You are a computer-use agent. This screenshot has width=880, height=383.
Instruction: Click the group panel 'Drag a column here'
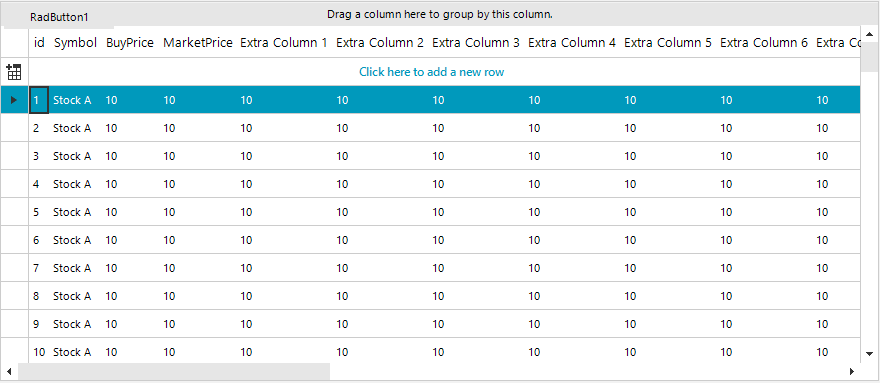click(440, 15)
